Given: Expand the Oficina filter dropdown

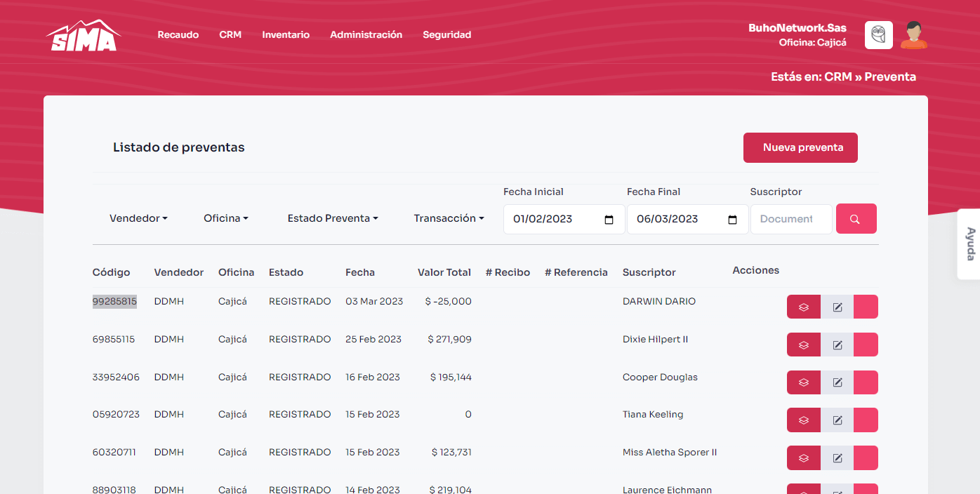Looking at the screenshot, I should (226, 218).
